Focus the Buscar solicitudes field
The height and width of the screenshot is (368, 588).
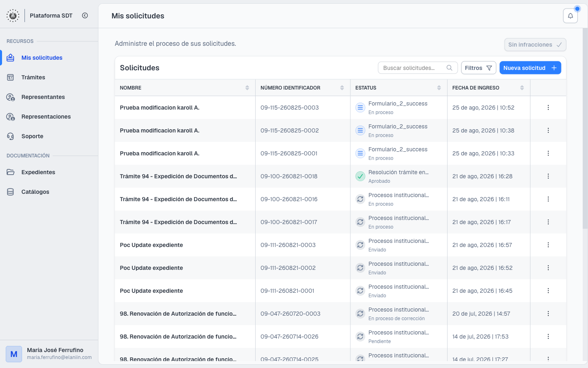coord(417,68)
